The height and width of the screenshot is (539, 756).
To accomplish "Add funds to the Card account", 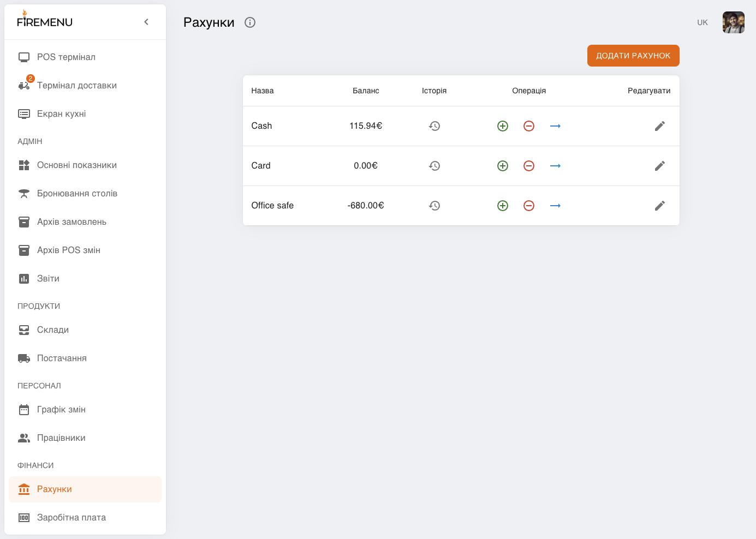I will coord(503,166).
